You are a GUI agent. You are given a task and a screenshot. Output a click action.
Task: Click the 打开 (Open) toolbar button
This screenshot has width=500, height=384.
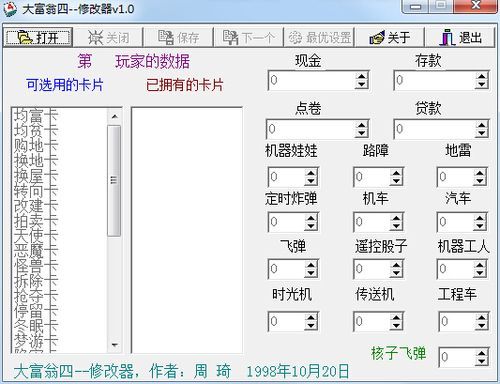click(38, 37)
